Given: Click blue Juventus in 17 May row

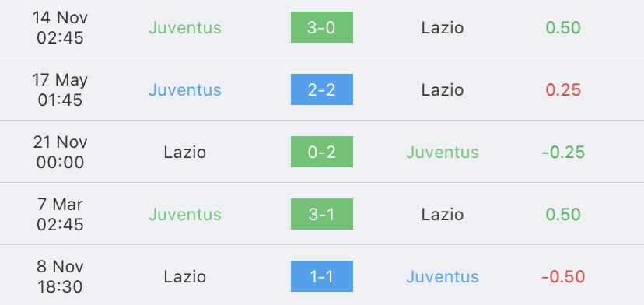Looking at the screenshot, I should [x=185, y=89].
